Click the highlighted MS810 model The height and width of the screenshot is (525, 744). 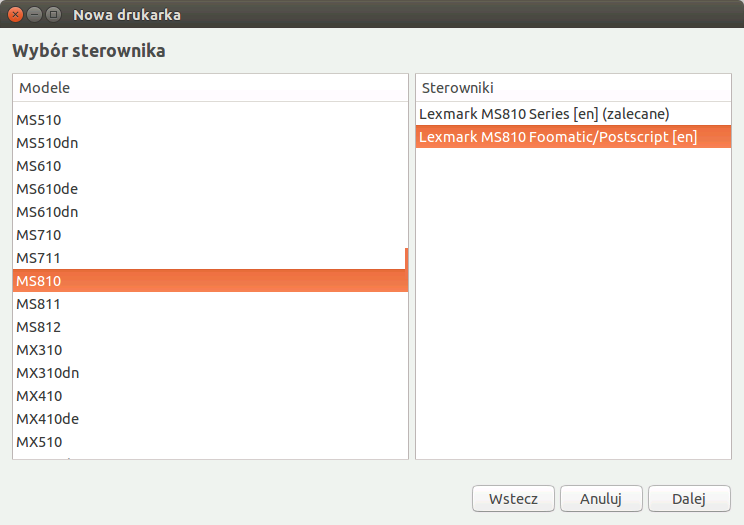pos(210,281)
